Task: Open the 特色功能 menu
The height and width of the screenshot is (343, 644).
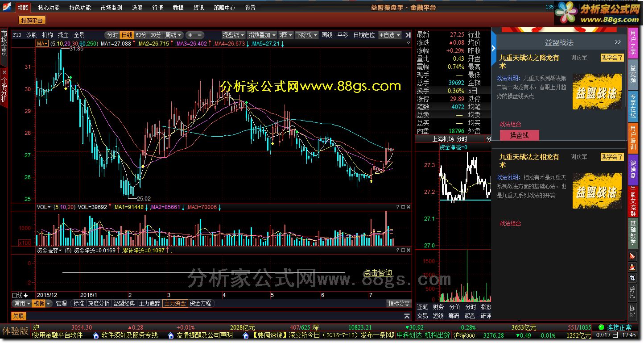Action: point(80,8)
